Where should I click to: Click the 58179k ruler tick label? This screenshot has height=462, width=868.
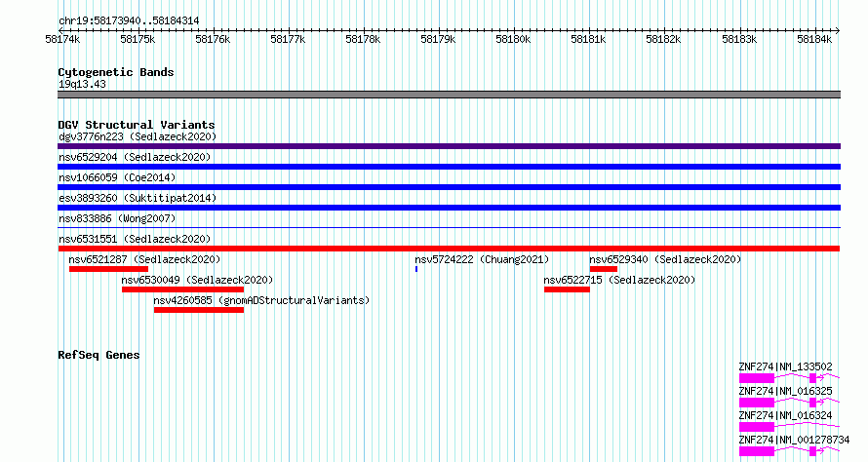[x=438, y=39]
